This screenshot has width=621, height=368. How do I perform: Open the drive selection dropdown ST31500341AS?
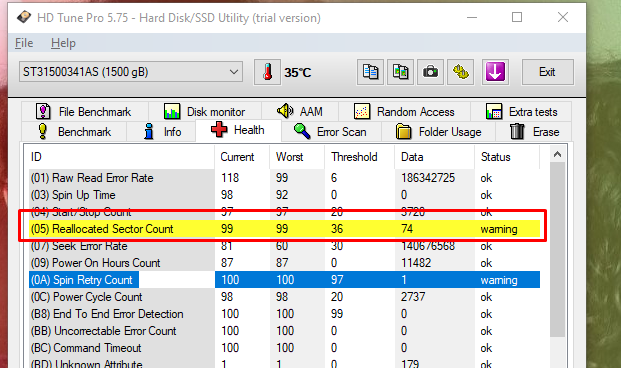(131, 72)
